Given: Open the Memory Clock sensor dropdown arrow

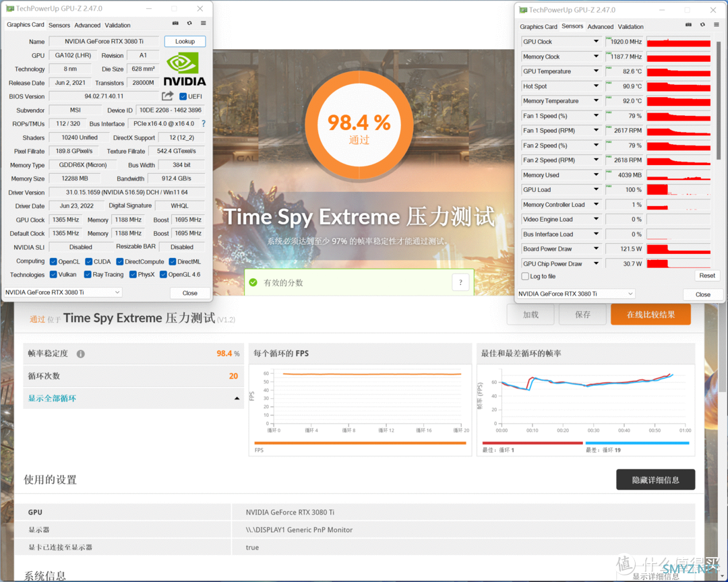Looking at the screenshot, I should 596,57.
